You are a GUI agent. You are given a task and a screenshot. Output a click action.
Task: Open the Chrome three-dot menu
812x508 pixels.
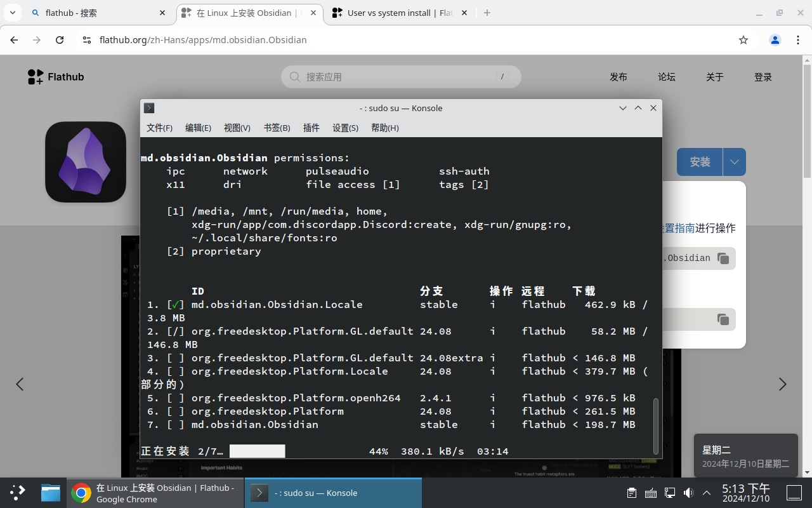pyautogui.click(x=798, y=39)
